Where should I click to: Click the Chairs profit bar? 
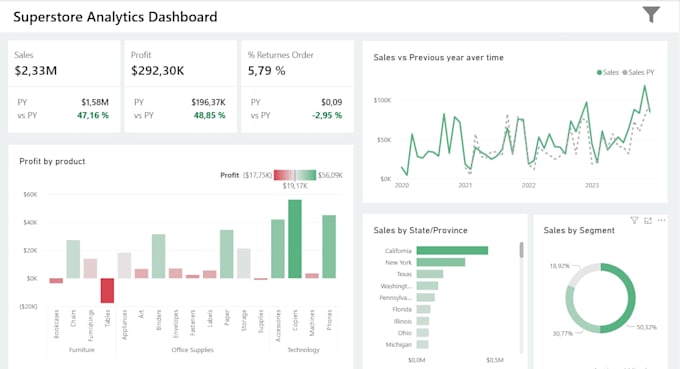coord(73,259)
